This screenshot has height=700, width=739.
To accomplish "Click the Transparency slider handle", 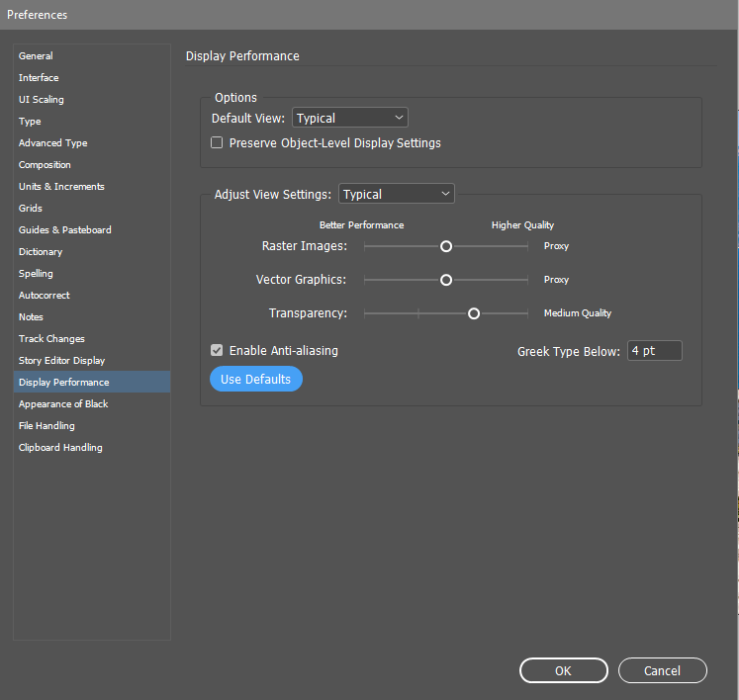I will (x=474, y=313).
